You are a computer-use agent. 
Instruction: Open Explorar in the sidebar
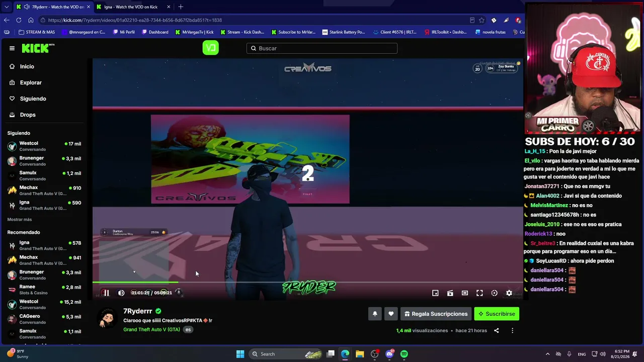pos(31,82)
